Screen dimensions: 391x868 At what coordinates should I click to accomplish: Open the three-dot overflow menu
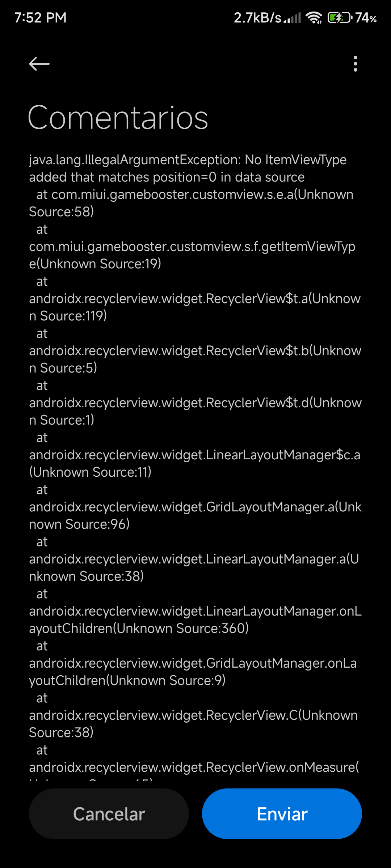(355, 64)
